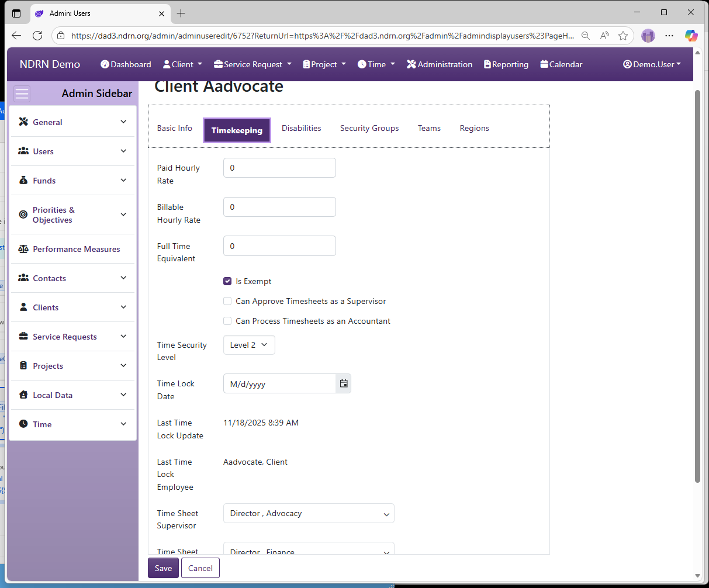
Task: Switch to the Basic Info tab
Action: click(x=175, y=128)
